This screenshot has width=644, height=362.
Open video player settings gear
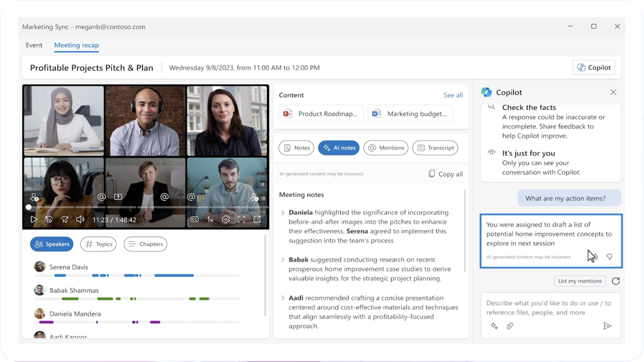point(226,219)
